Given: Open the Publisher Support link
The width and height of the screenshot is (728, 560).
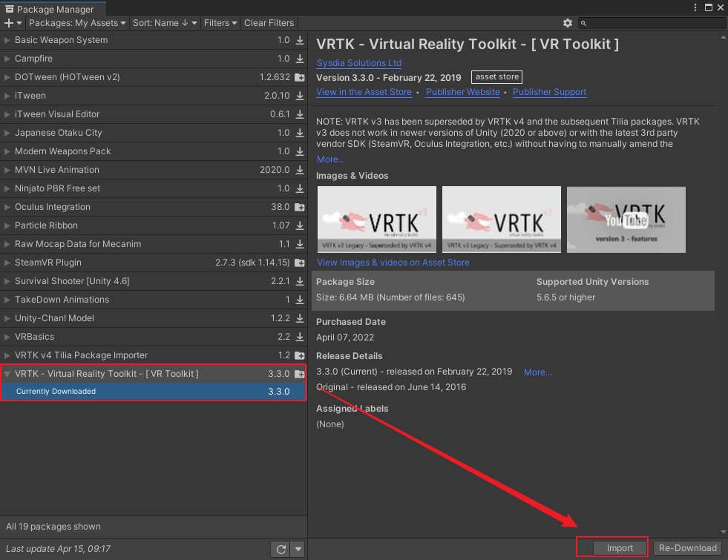Looking at the screenshot, I should coord(549,92).
